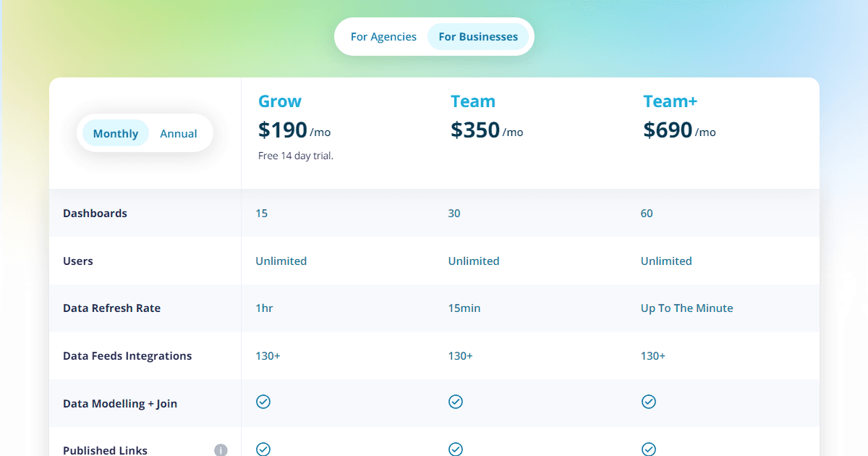
Task: Switch billing to Annual
Action: point(179,133)
